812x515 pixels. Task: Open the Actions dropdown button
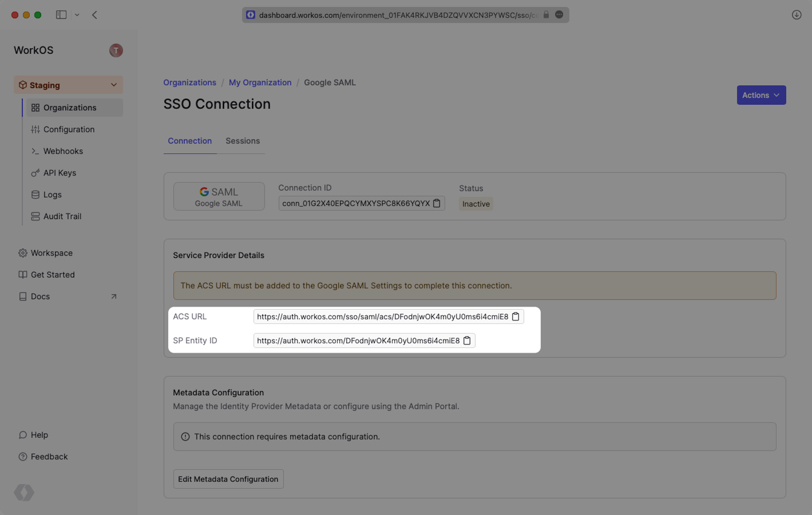[x=761, y=95]
